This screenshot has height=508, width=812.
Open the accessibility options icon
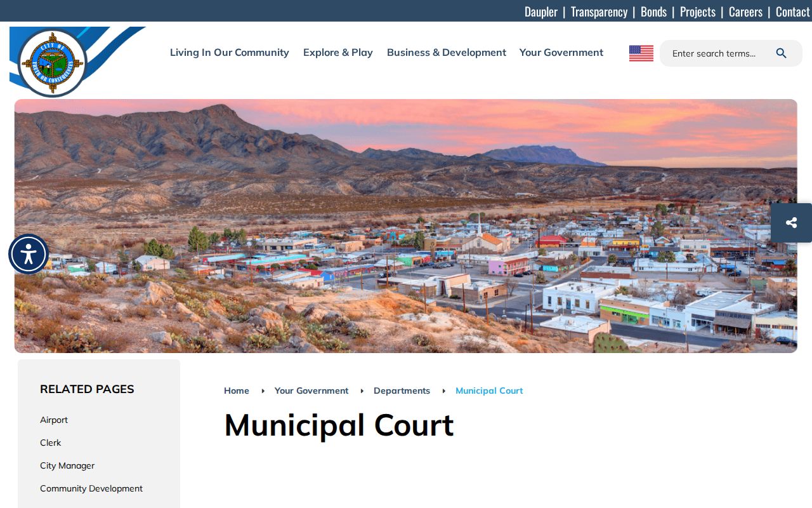click(x=29, y=255)
